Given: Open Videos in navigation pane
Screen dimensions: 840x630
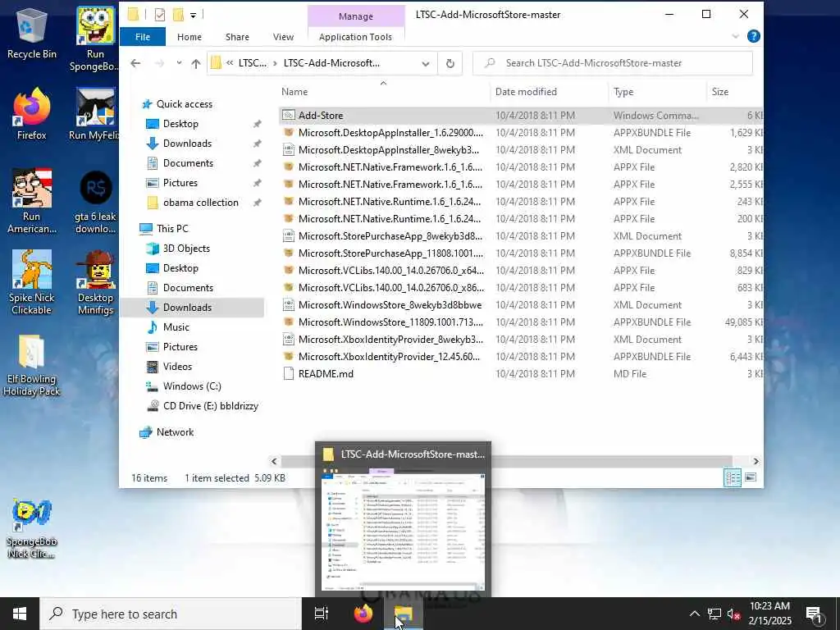Looking at the screenshot, I should click(177, 367).
